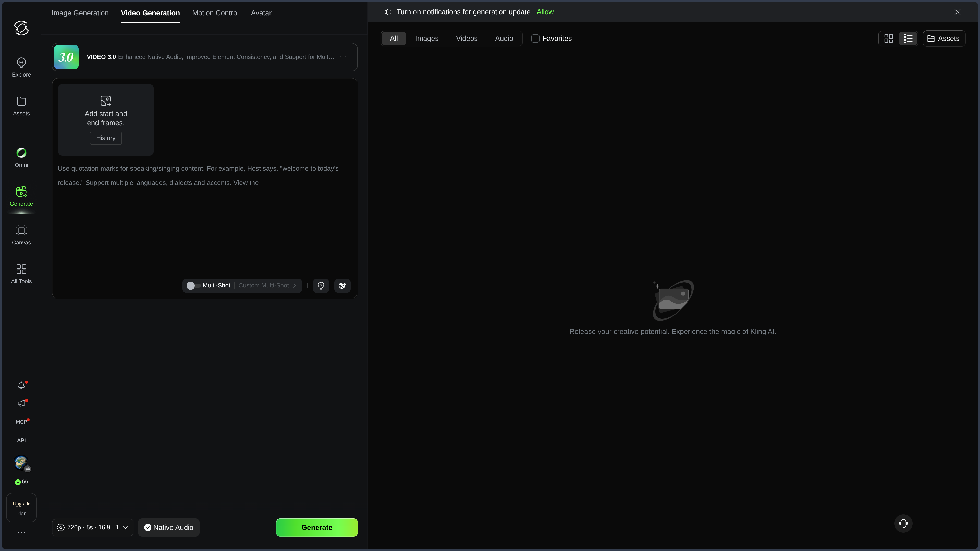The width and height of the screenshot is (980, 551).
Task: Filter results by Audio
Action: pos(504,39)
